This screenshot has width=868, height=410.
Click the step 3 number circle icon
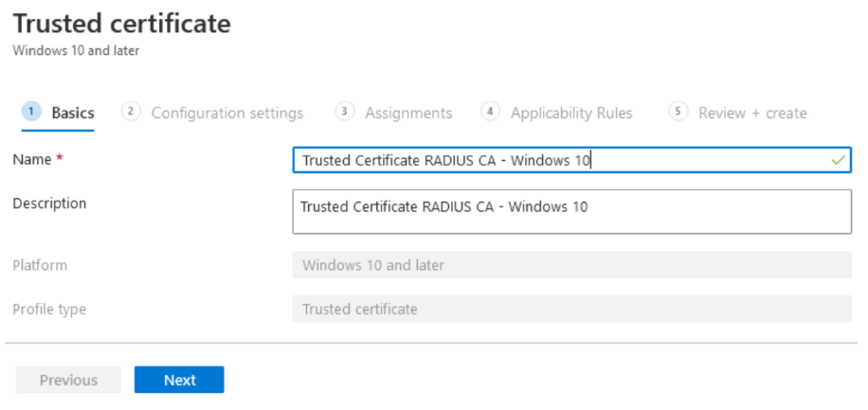tap(345, 112)
